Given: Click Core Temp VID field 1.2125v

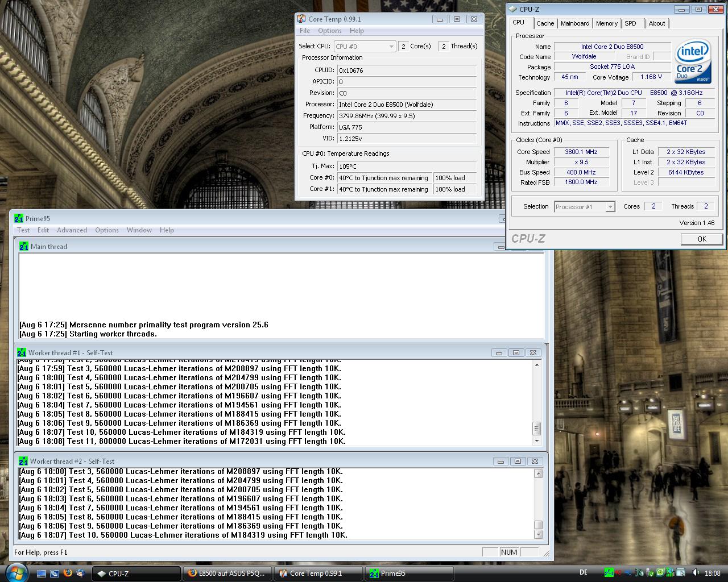Looking at the screenshot, I should click(407, 139).
